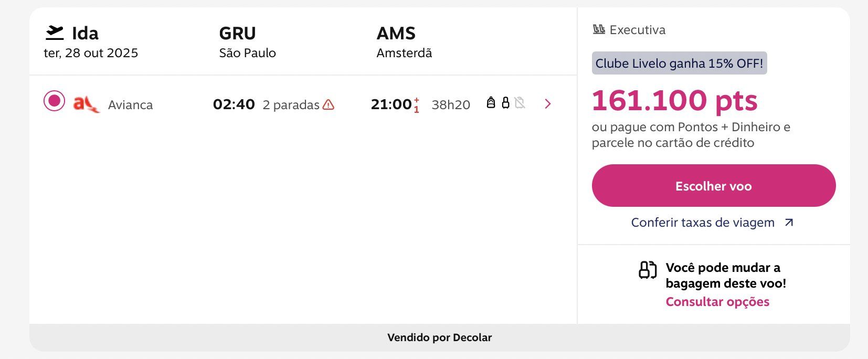
Task: Click the red warning triangle beside 2 paradas
Action: pos(329,104)
